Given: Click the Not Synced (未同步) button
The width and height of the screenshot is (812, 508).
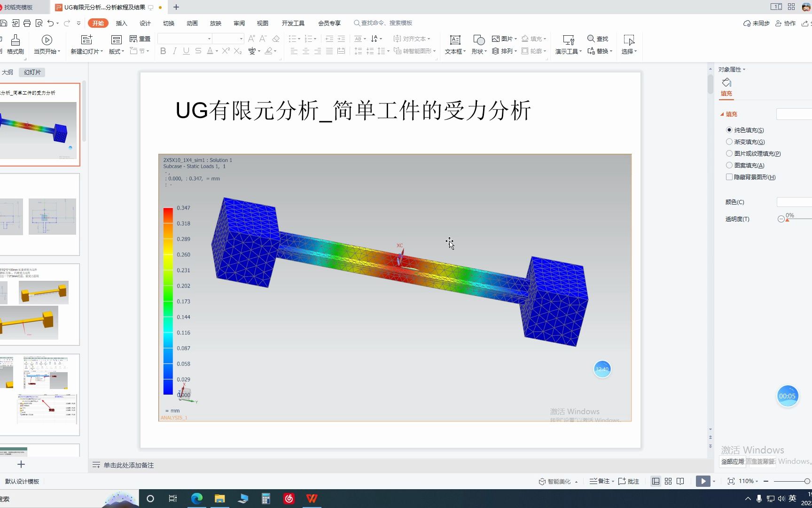Looking at the screenshot, I should click(757, 23).
